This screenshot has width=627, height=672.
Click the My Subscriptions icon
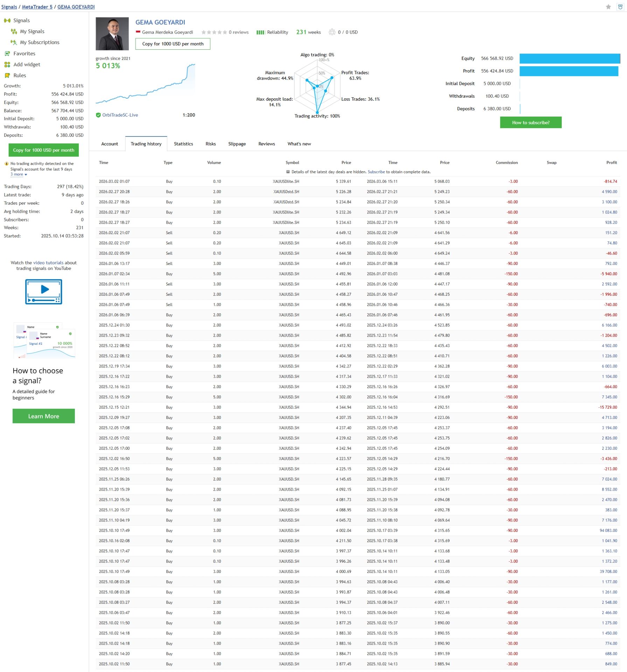point(14,42)
